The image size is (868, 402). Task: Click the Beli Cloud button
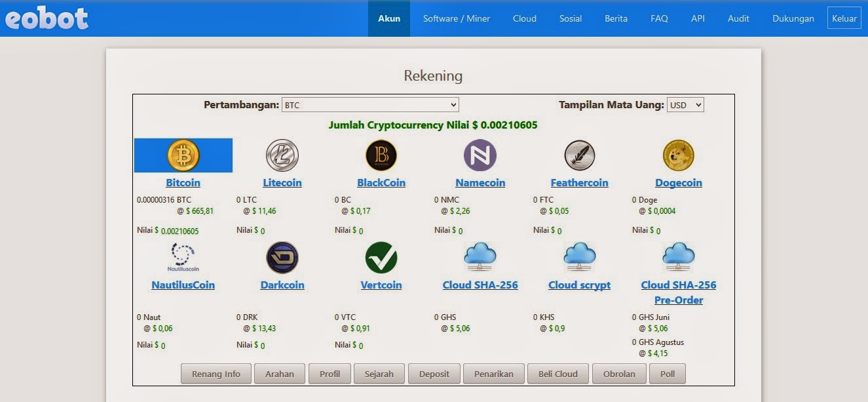point(558,374)
